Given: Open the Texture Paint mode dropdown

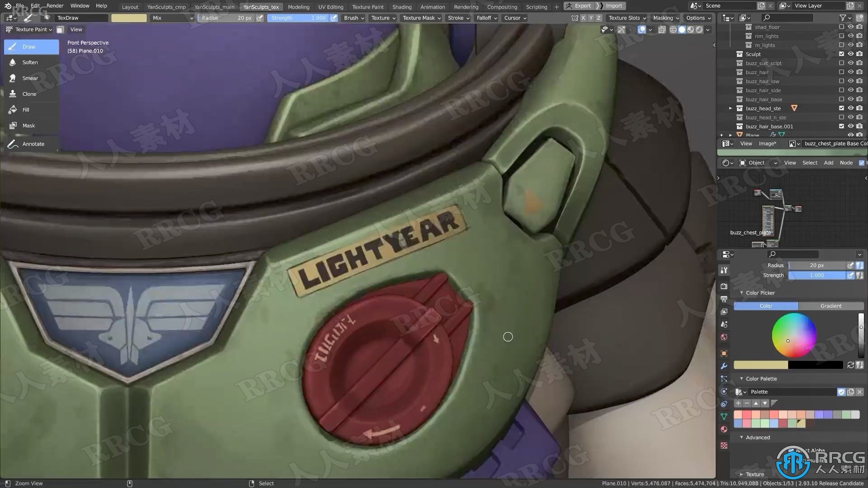Looking at the screenshot, I should [x=31, y=28].
